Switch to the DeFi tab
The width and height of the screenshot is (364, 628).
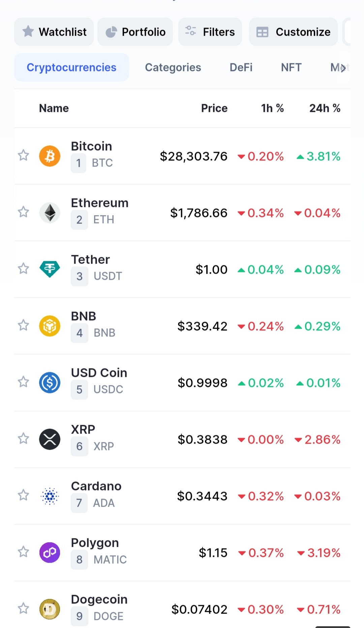(241, 67)
